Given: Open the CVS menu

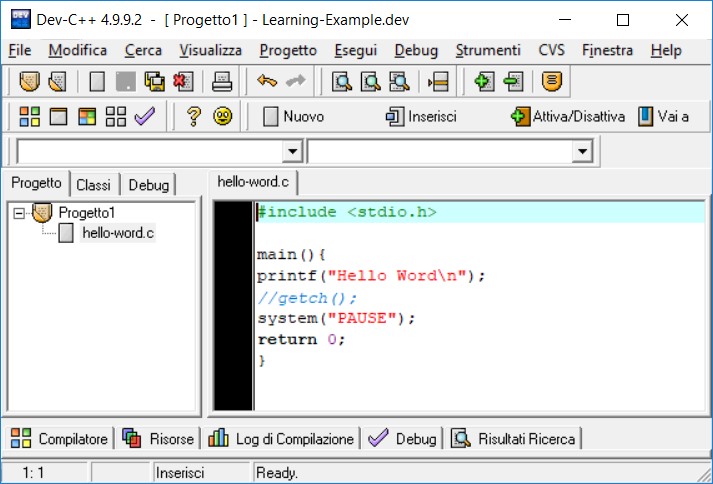Looking at the screenshot, I should (x=552, y=50).
